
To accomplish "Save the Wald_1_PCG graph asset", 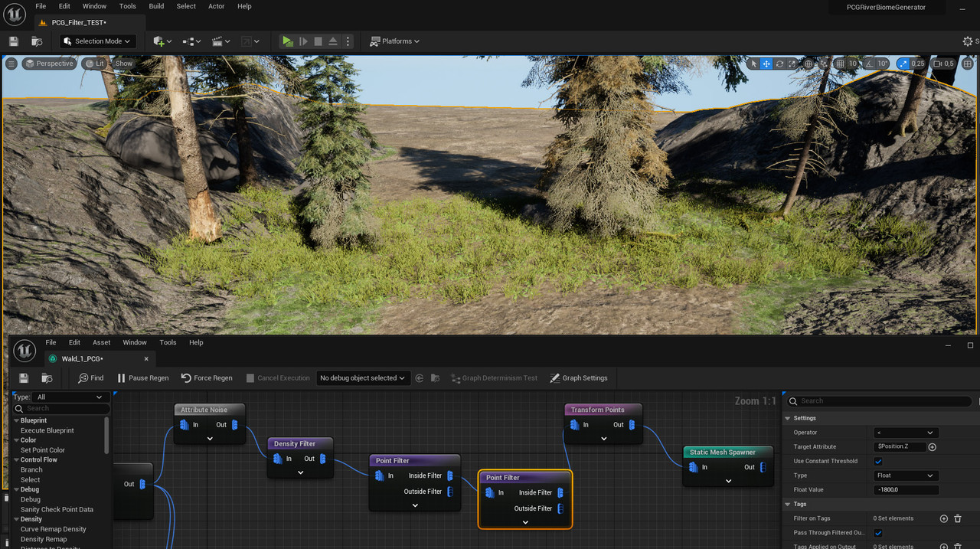I will pos(24,378).
